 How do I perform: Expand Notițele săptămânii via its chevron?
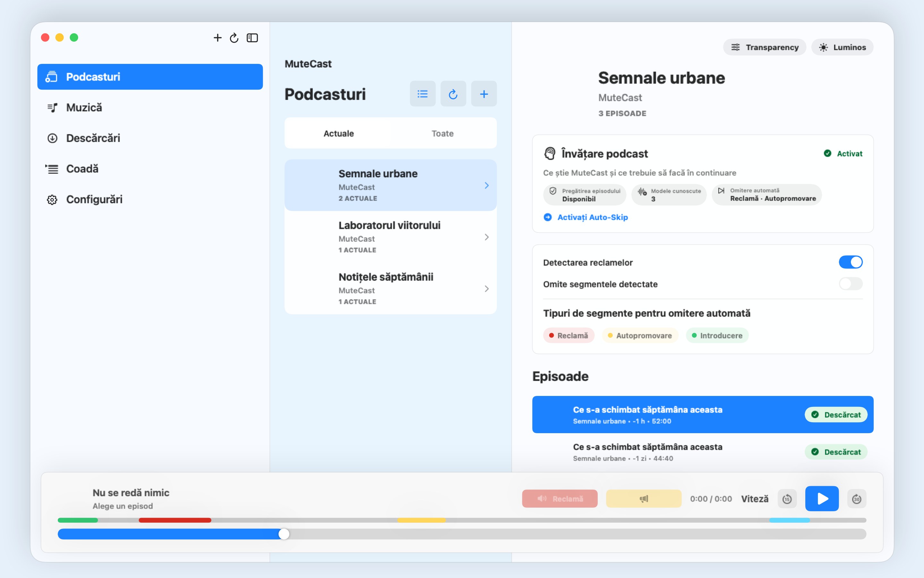486,289
